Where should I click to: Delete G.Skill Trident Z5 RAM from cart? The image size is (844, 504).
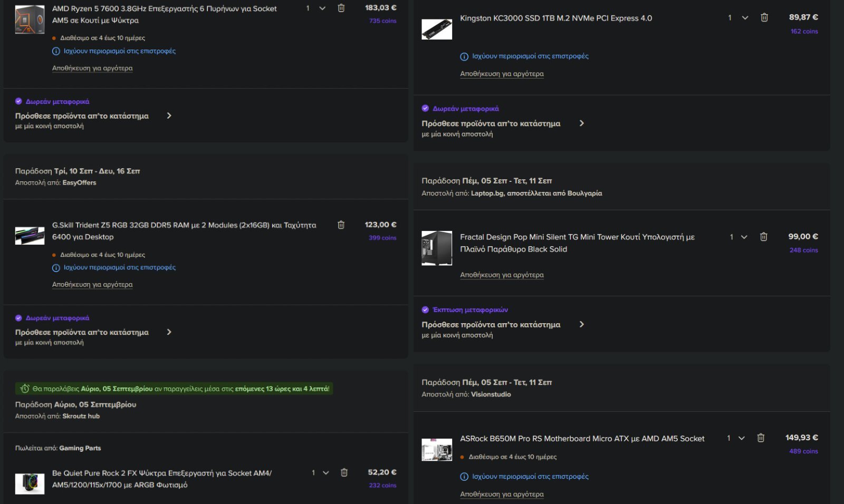click(341, 225)
